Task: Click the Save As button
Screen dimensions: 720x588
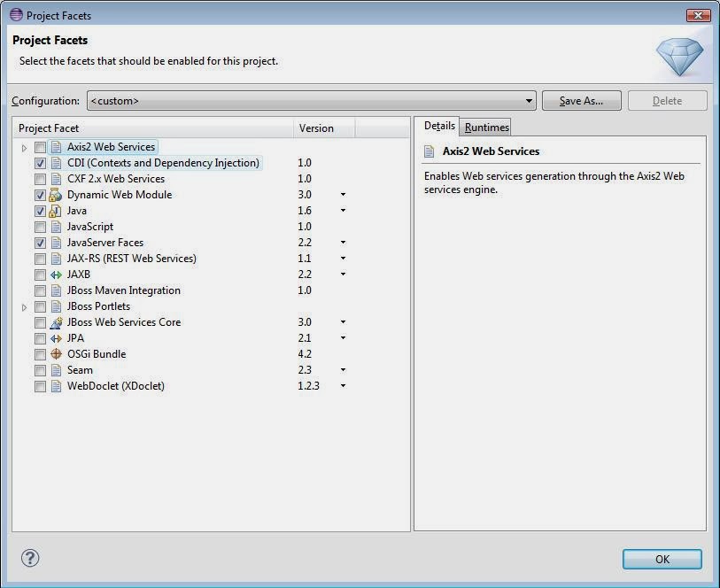Action: coord(581,100)
